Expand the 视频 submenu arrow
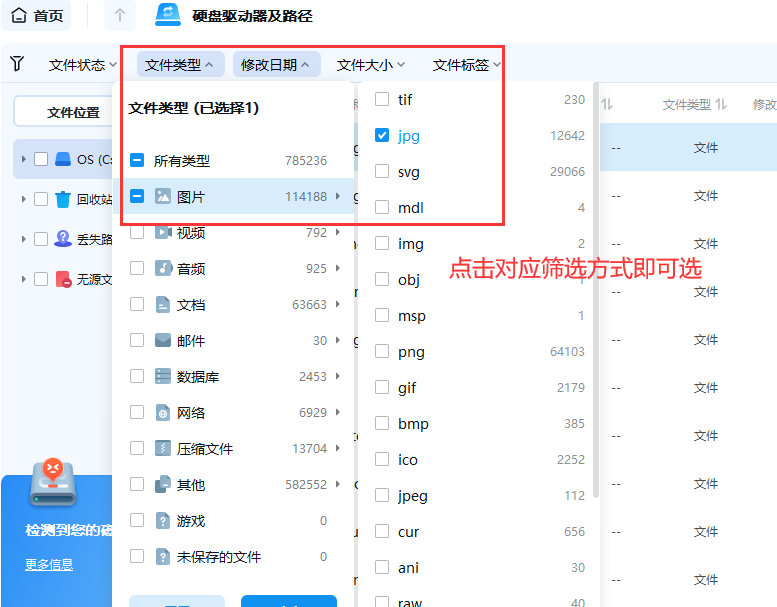The width and height of the screenshot is (777, 607). click(337, 232)
